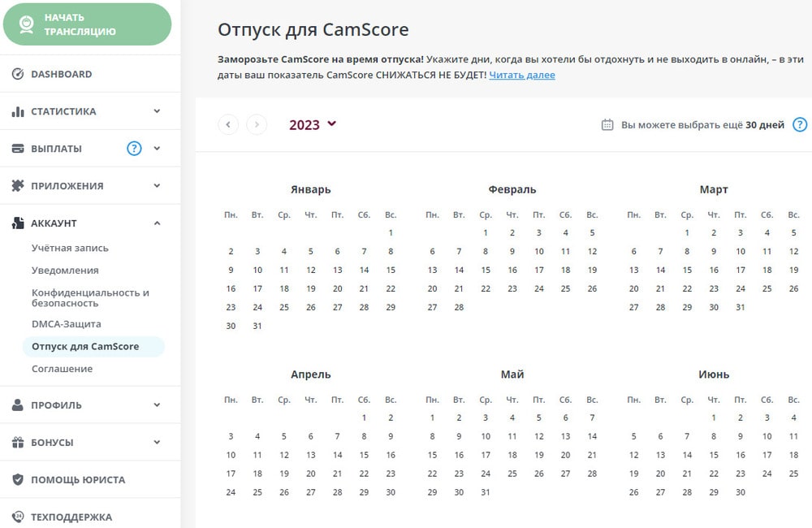Go to the next year with the right arrow
Image resolution: width=812 pixels, height=528 pixels.
tap(257, 124)
